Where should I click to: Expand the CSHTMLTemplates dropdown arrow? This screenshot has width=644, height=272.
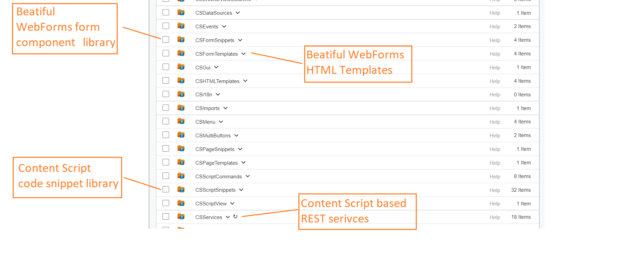click(245, 81)
